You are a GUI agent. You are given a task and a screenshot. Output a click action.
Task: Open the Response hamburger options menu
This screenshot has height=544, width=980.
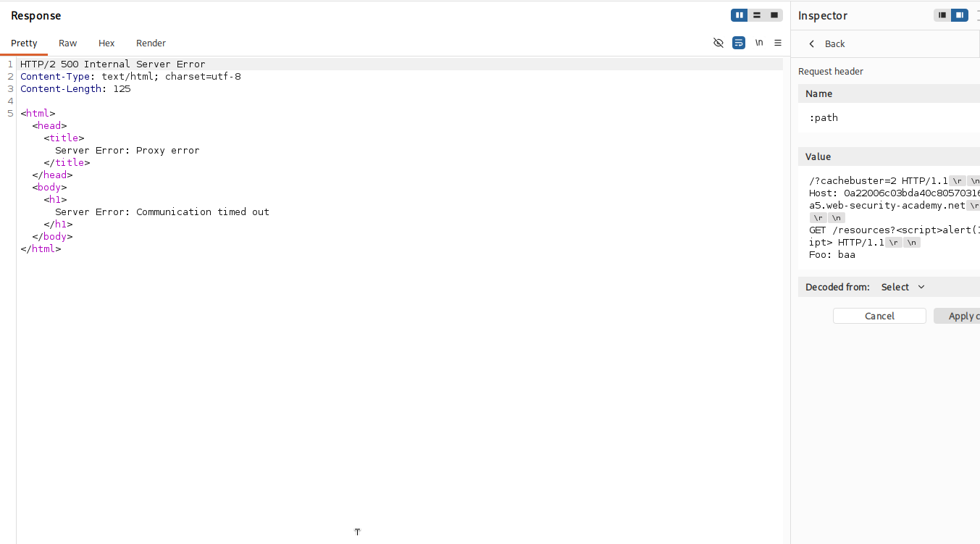coord(778,43)
